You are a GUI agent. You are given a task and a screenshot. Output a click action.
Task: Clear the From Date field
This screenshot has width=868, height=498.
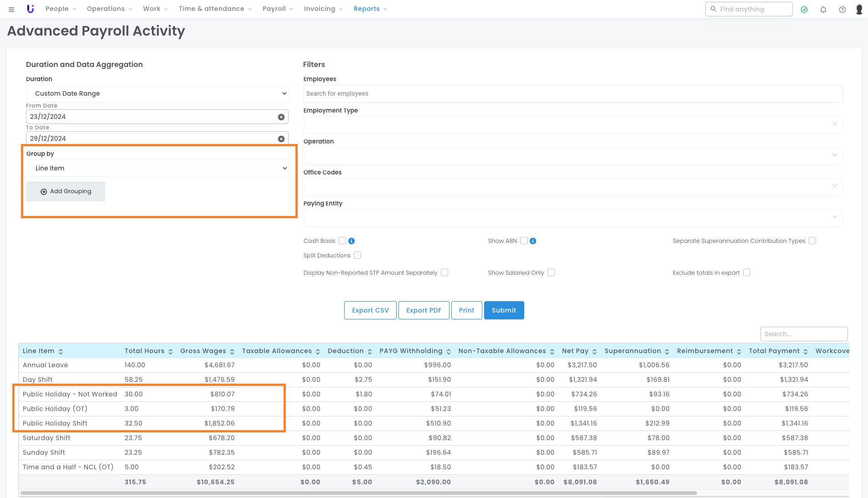(281, 117)
